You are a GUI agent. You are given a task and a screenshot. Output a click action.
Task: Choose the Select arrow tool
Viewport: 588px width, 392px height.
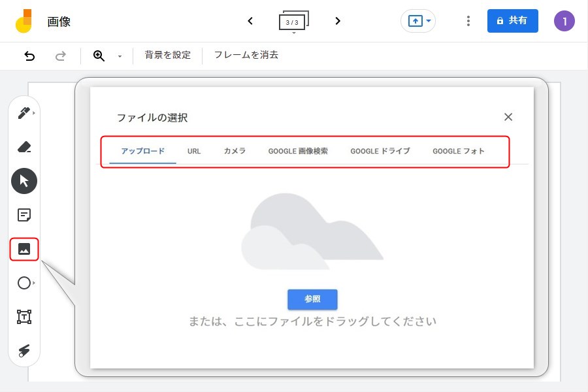tap(24, 181)
